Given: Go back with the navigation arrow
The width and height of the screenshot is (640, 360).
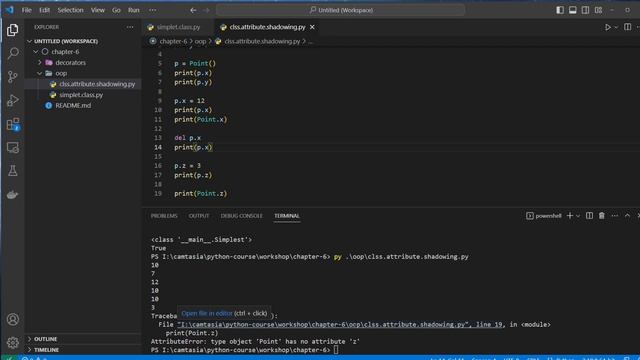Looking at the screenshot, I should pyautogui.click(x=193, y=10).
